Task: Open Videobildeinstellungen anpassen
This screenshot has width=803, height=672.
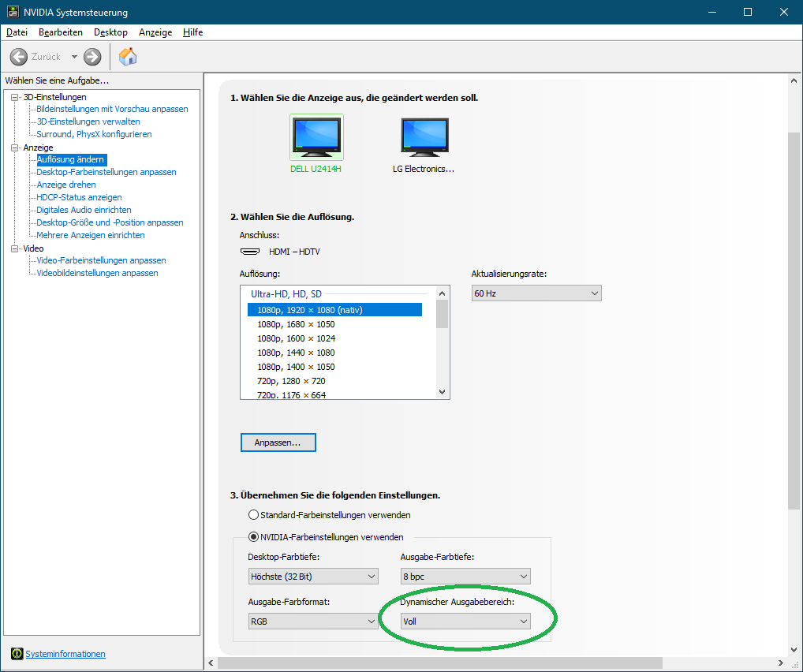Action: pyautogui.click(x=97, y=273)
